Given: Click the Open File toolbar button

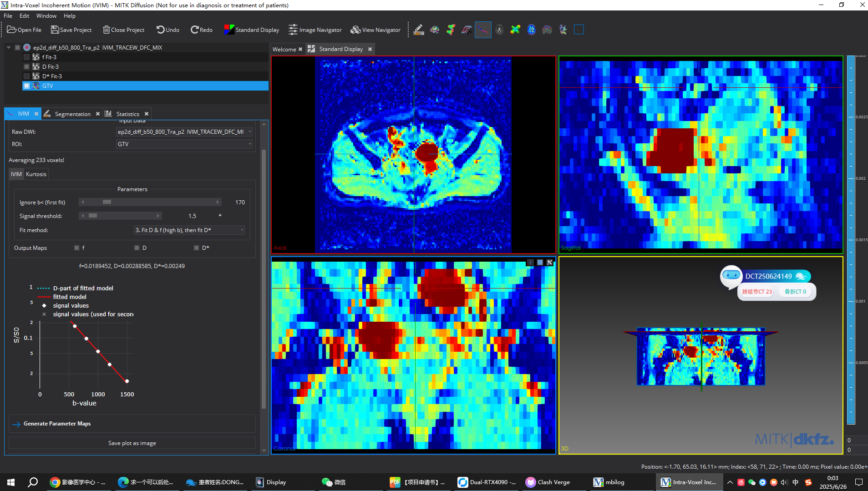Looking at the screenshot, I should click(24, 30).
